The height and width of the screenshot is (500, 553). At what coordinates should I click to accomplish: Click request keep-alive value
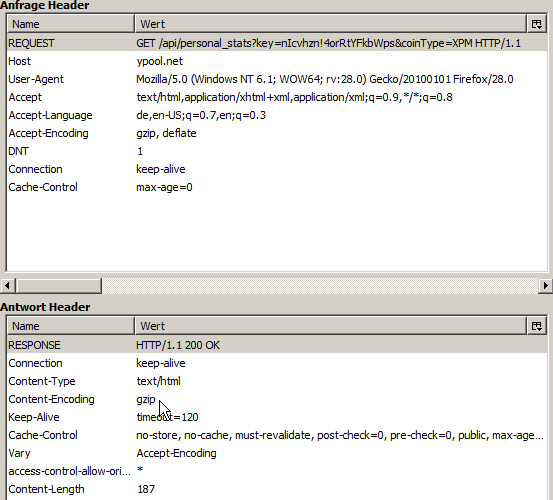160,169
